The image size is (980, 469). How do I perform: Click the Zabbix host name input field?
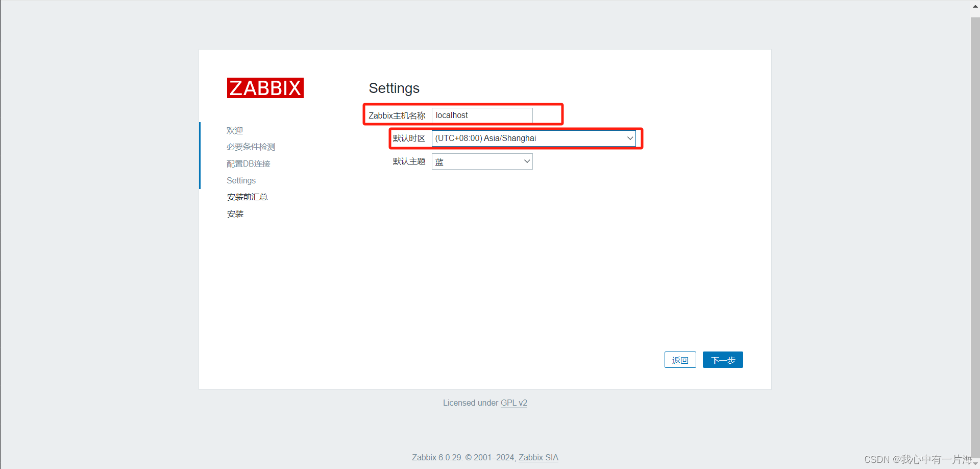(x=482, y=115)
